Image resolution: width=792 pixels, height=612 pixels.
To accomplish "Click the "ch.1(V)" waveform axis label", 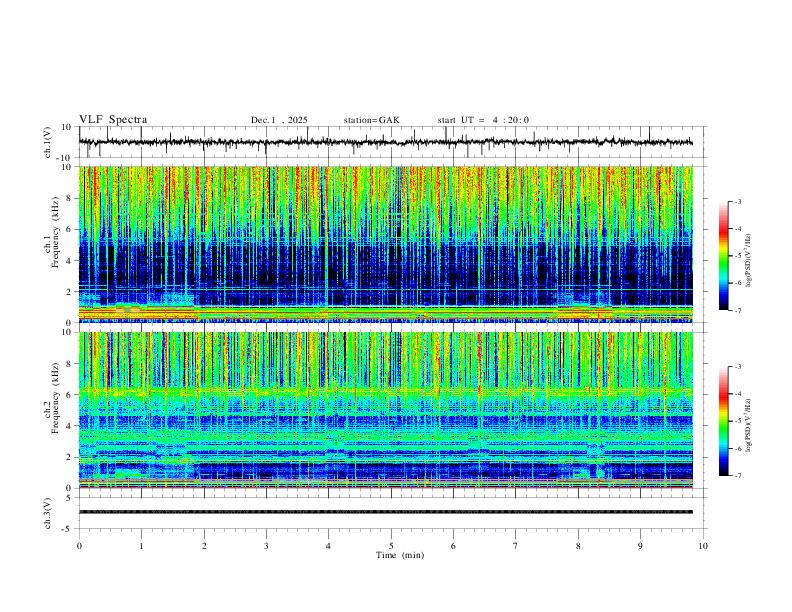I will (48, 142).
